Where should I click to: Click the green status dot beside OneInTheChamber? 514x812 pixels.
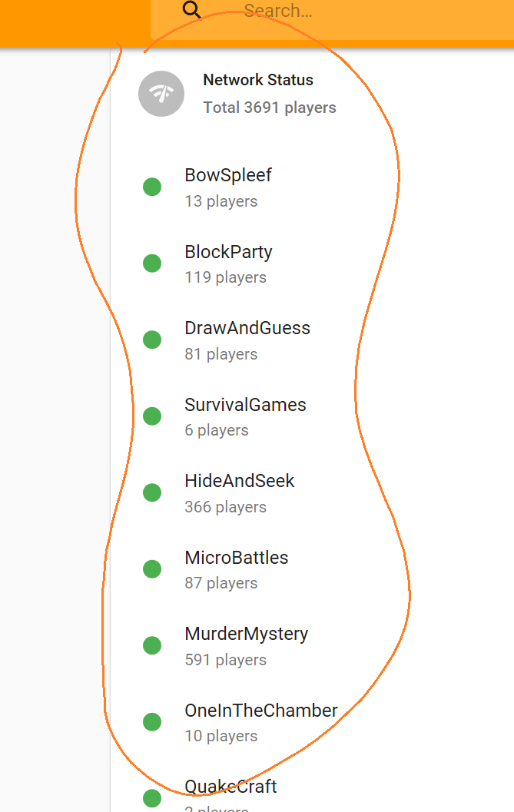coord(152,722)
